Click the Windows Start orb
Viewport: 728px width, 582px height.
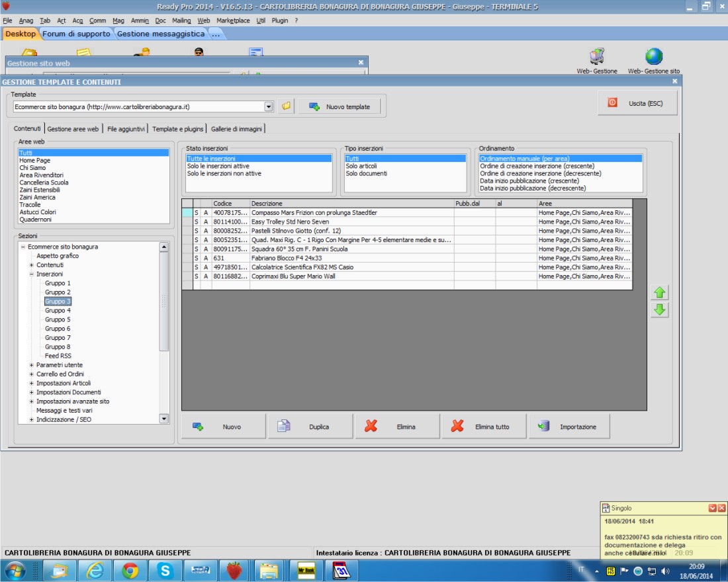click(15, 570)
